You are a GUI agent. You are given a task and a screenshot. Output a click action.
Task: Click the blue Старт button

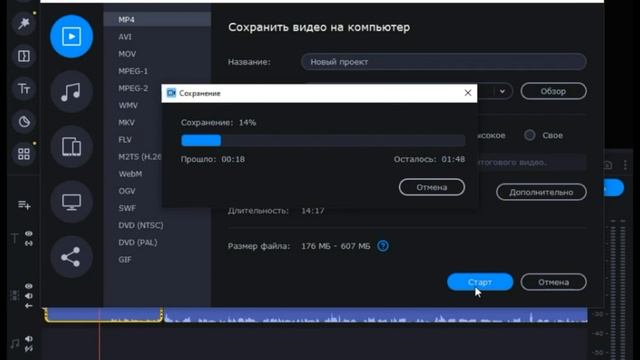pyautogui.click(x=480, y=282)
